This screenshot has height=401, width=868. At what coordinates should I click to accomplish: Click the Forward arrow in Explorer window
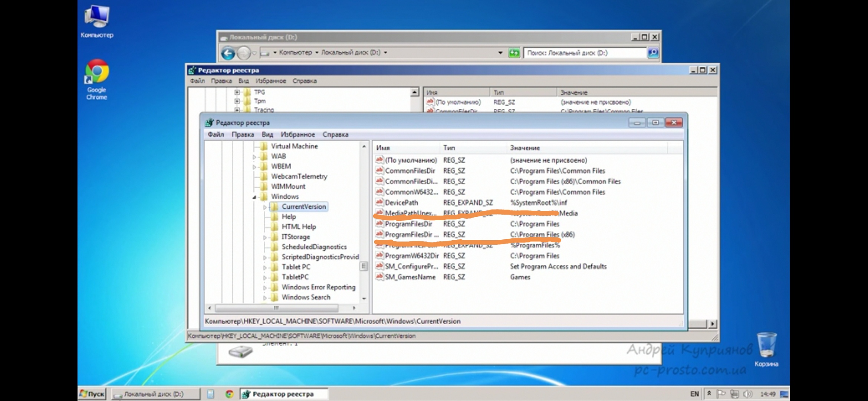[x=243, y=53]
